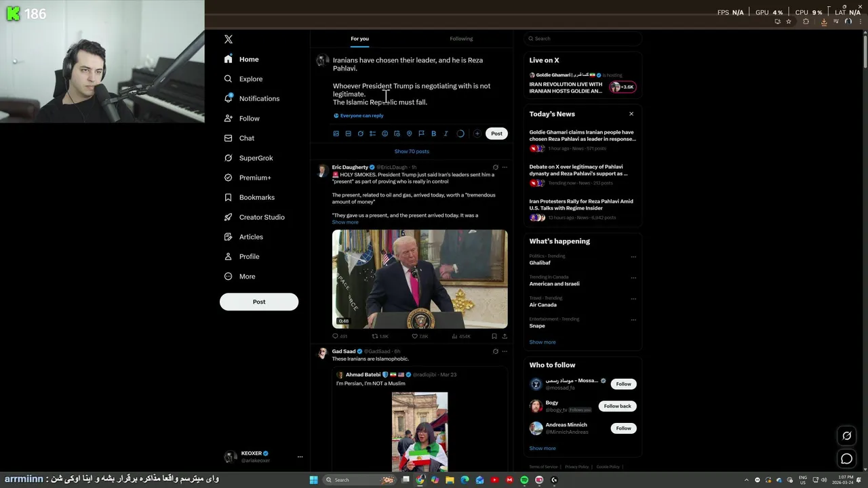Image resolution: width=868 pixels, height=488 pixels.
Task: Open Ahmad Batebi's quoted post image
Action: (x=420, y=432)
